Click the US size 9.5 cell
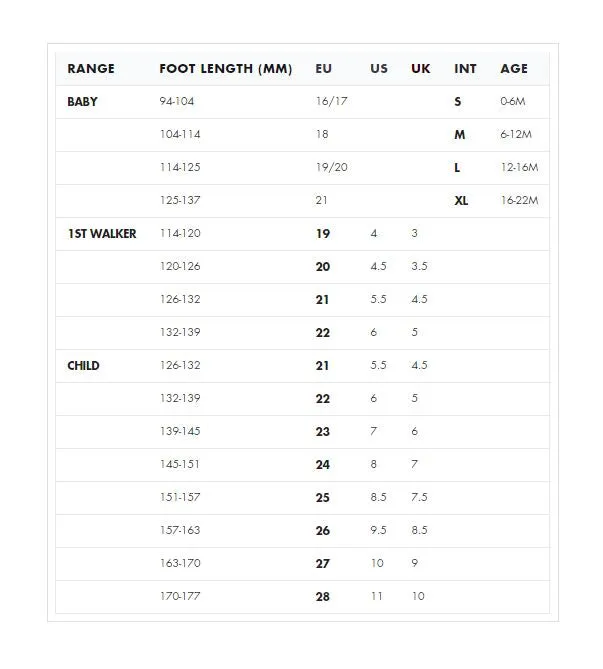 coord(379,530)
